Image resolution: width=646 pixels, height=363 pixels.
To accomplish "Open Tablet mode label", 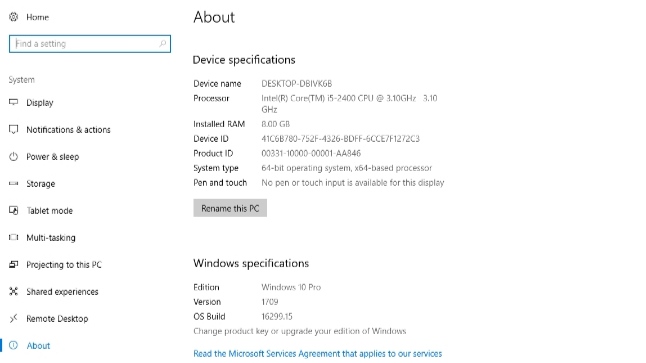I will (50, 211).
